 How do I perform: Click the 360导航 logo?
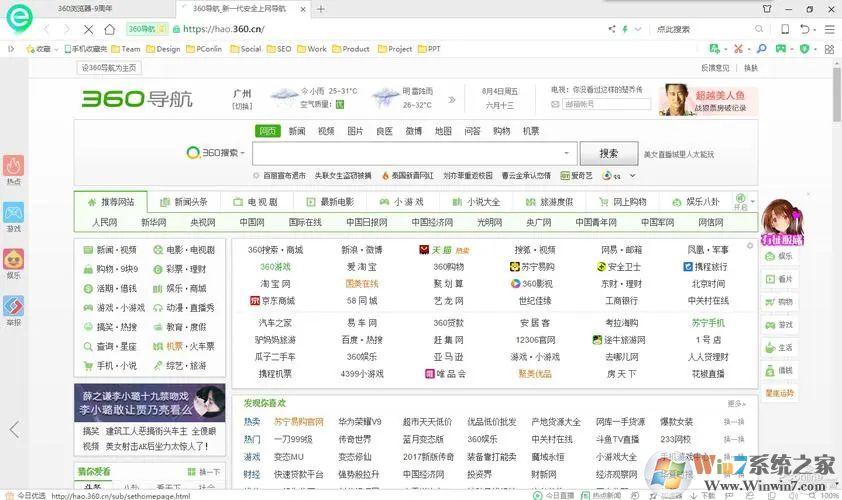click(x=137, y=99)
